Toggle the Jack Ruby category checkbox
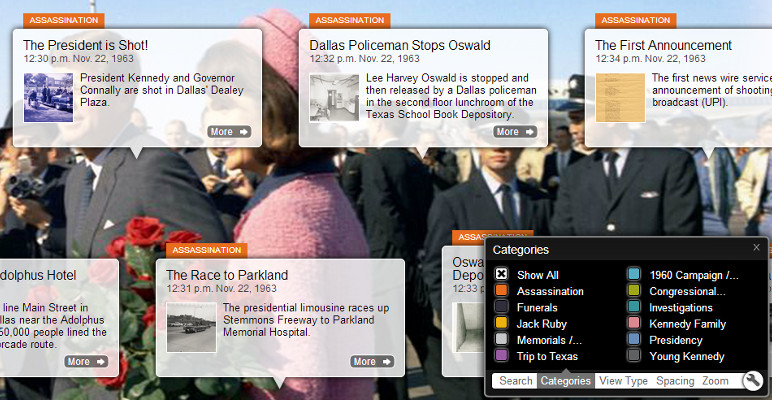Image resolution: width=772 pixels, height=400 pixels. (x=501, y=323)
